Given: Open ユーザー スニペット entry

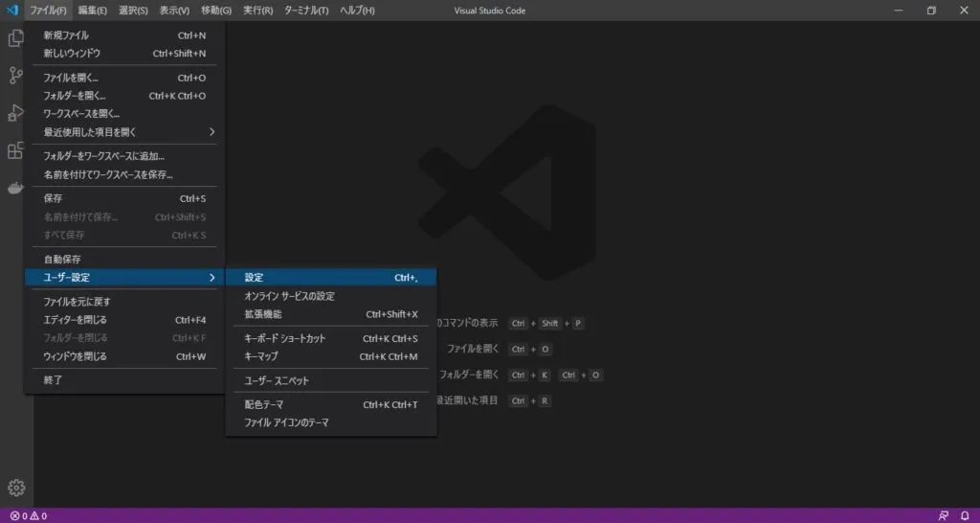Looking at the screenshot, I should [x=331, y=380].
